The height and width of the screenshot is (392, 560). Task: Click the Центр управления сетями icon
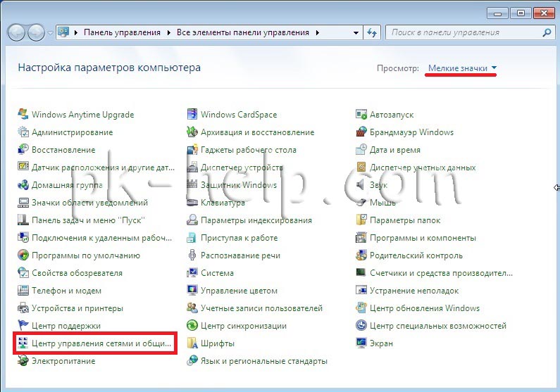point(23,343)
